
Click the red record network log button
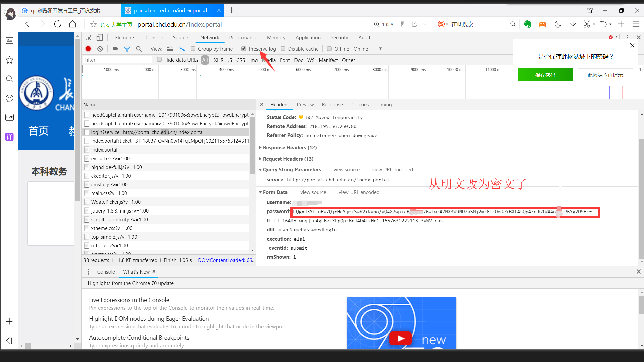tap(88, 49)
